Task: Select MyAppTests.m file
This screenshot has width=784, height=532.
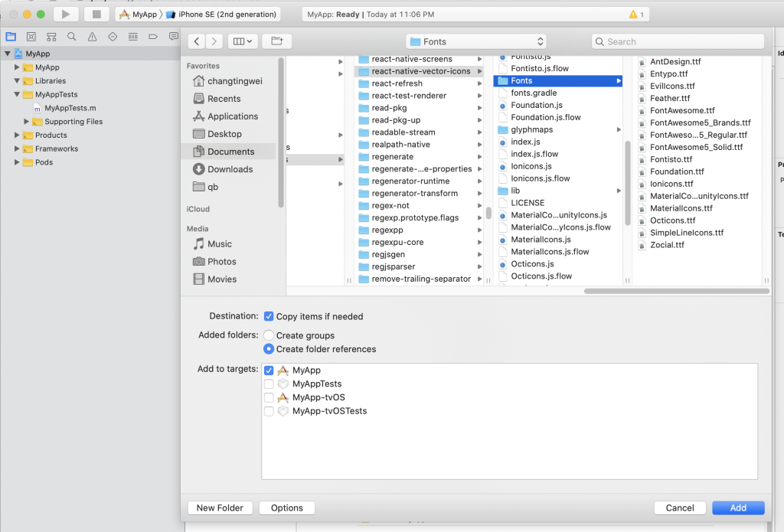Action: 64,108
